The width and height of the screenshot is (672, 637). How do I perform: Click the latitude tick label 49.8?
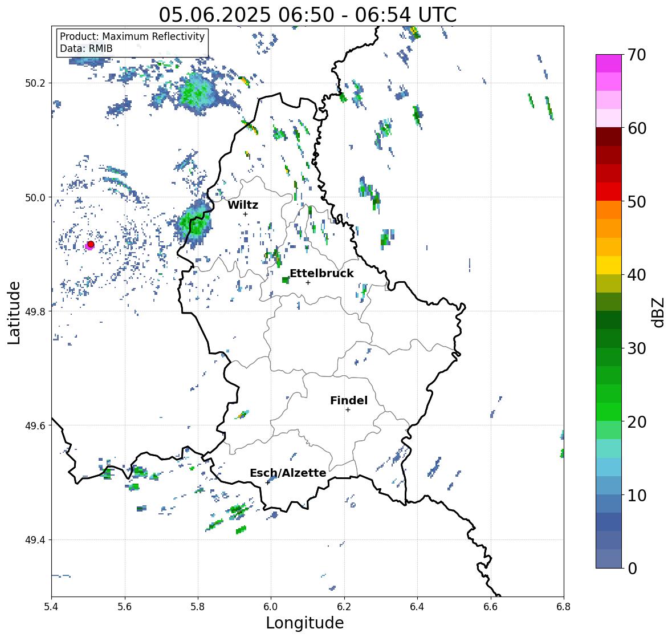coord(35,311)
